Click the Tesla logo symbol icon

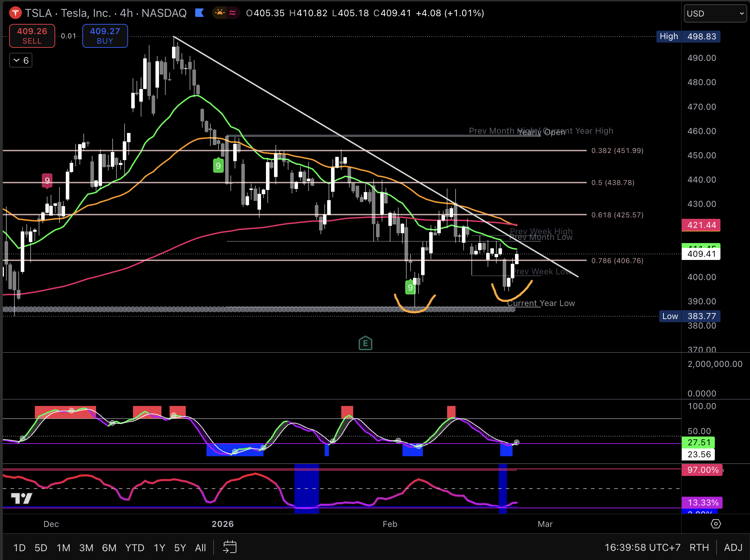tap(15, 13)
